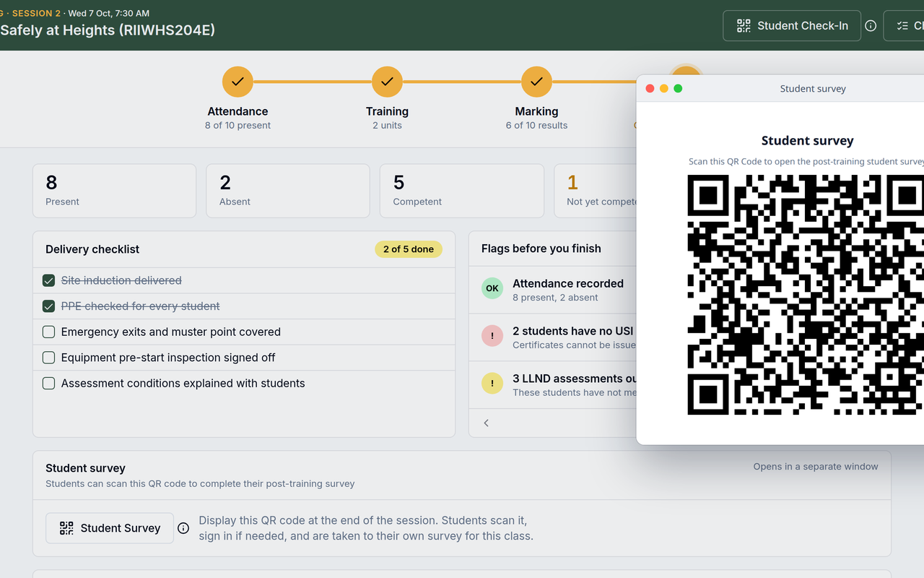
Task: Maximize the Student survey popup window
Action: [678, 88]
